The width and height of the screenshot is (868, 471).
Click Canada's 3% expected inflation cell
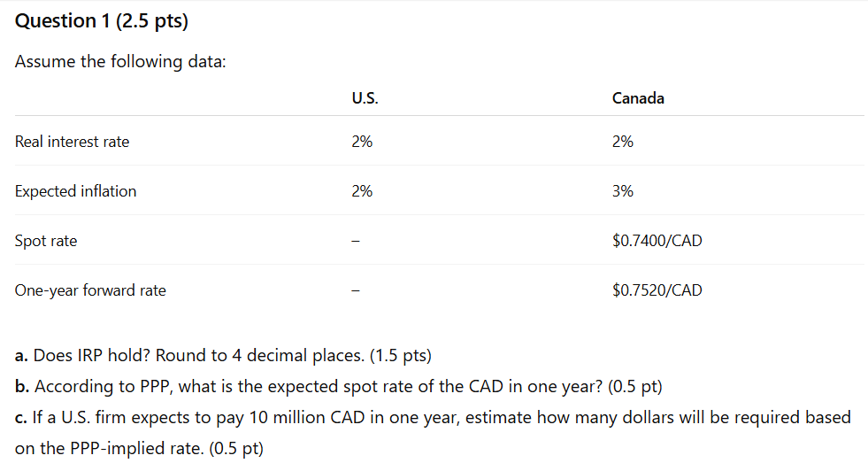623,191
